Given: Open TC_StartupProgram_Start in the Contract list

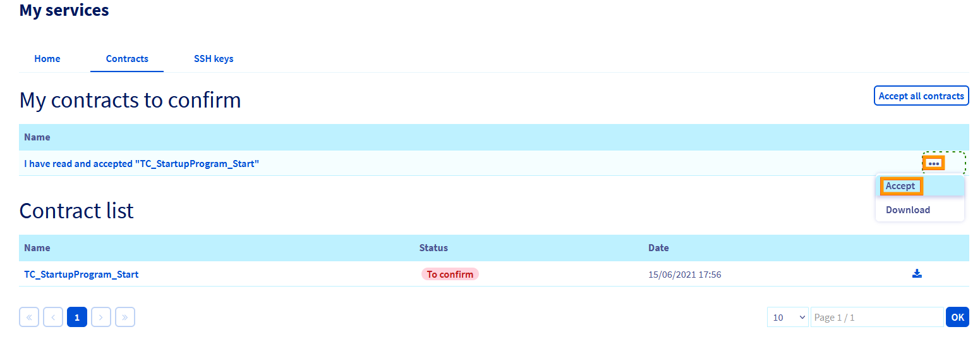Looking at the screenshot, I should (x=82, y=275).
